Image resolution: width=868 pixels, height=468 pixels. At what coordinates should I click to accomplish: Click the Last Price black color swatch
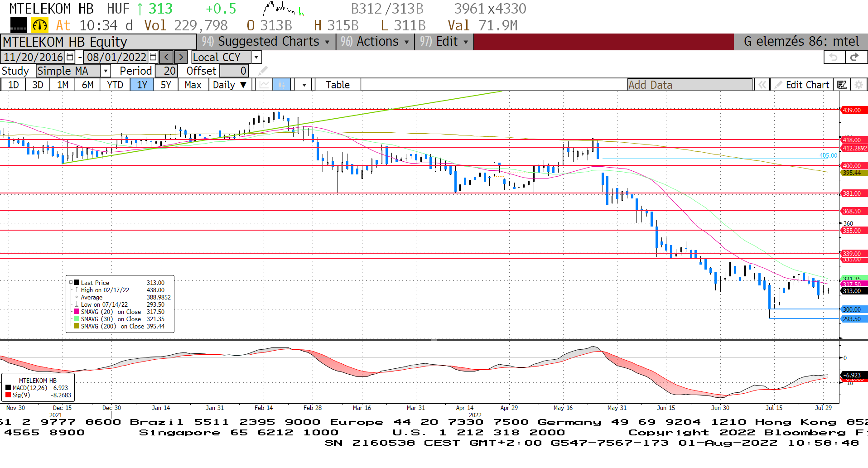point(77,283)
